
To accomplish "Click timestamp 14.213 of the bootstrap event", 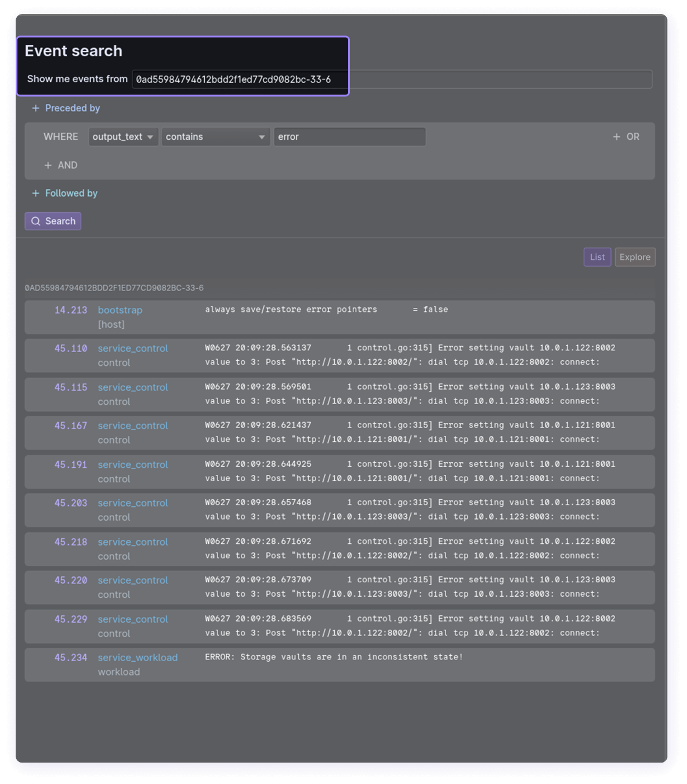I will pyautogui.click(x=71, y=310).
